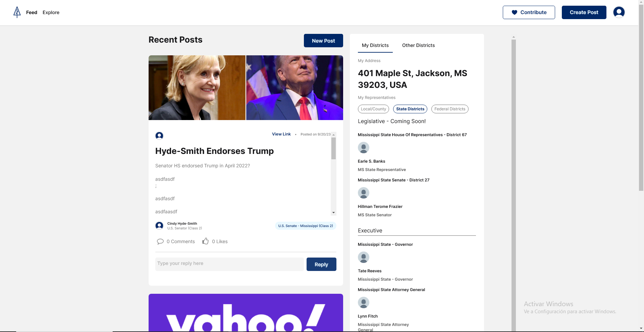This screenshot has width=644, height=332.
Task: Click the Hyde-Smith Endorses Trump title
Action: point(214,151)
